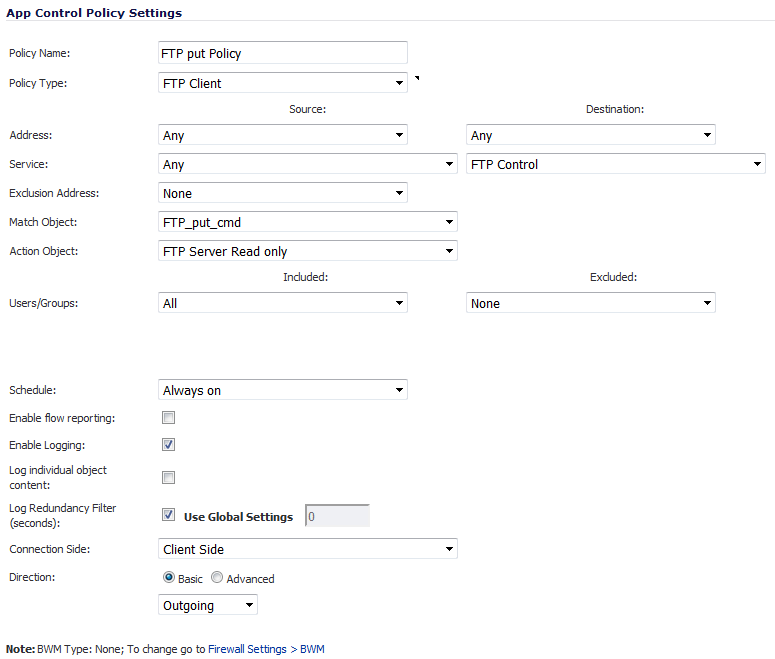This screenshot has width=775, height=659.
Task: Open the Schedule dropdown
Action: (283, 390)
